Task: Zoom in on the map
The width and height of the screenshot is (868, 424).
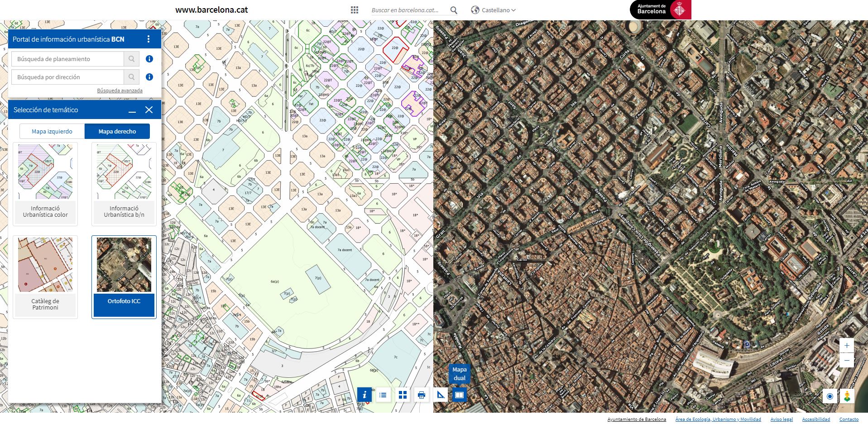Action: 847,346
